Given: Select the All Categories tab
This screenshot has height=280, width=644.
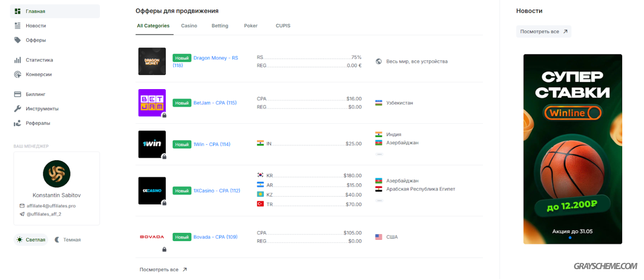Looking at the screenshot, I should (x=153, y=26).
